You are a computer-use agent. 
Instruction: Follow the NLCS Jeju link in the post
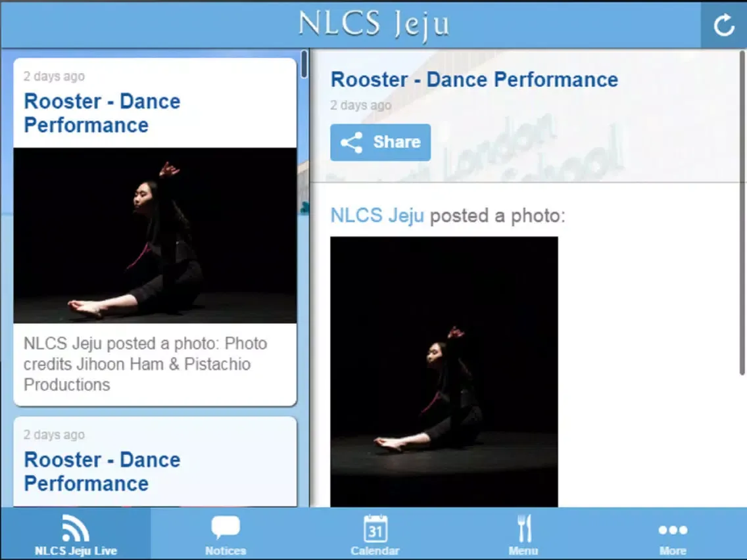click(x=377, y=215)
